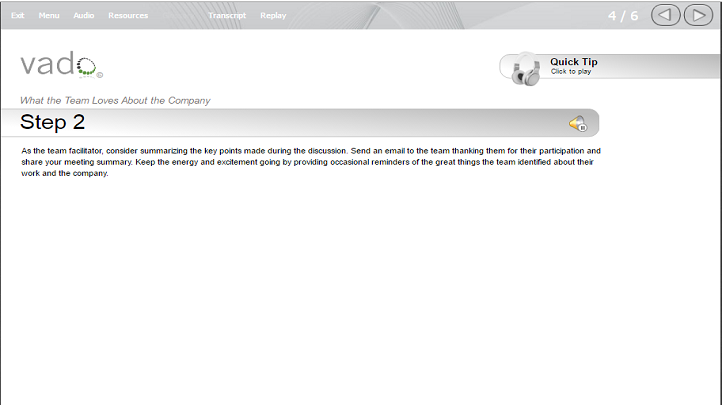Replay the current slide
The image size is (722, 405).
click(273, 15)
